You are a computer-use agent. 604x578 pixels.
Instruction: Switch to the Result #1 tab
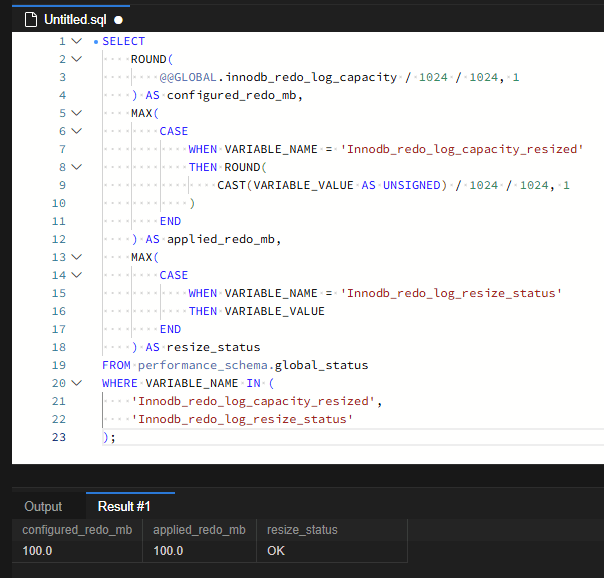(x=124, y=506)
